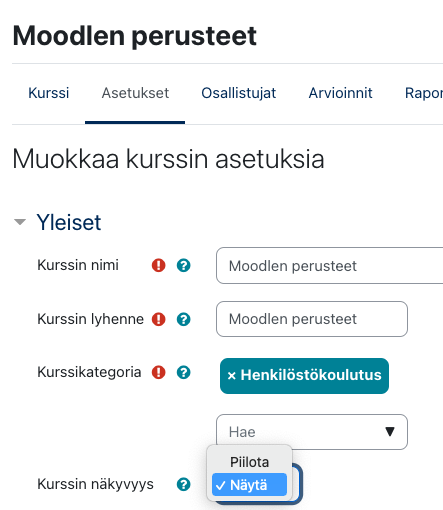Click required-field icon next to Kurssin lyhenne
Viewport: 443px width, 510px height.
[x=159, y=319]
